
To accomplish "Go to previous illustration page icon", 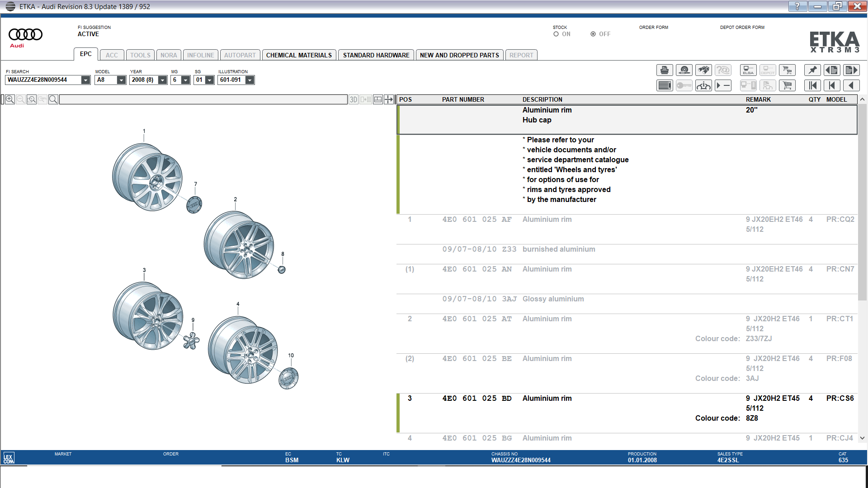I will click(x=832, y=70).
